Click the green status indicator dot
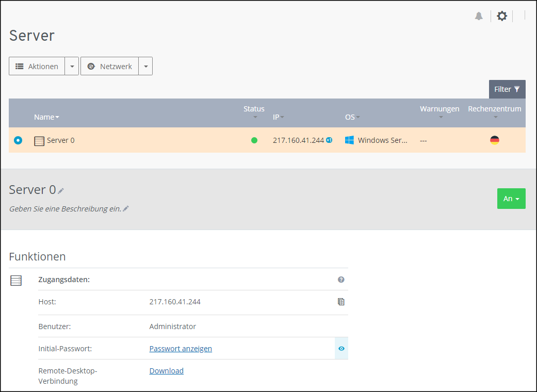Screen dimensions: 537x392 coord(254,140)
